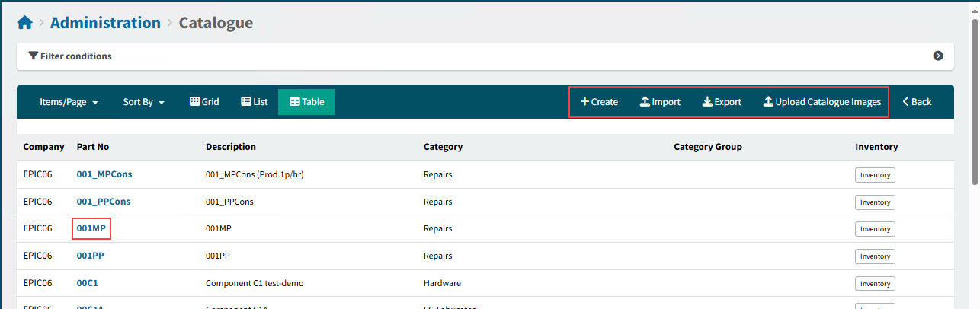The image size is (980, 309).
Task: Switch to List view
Action: click(255, 102)
